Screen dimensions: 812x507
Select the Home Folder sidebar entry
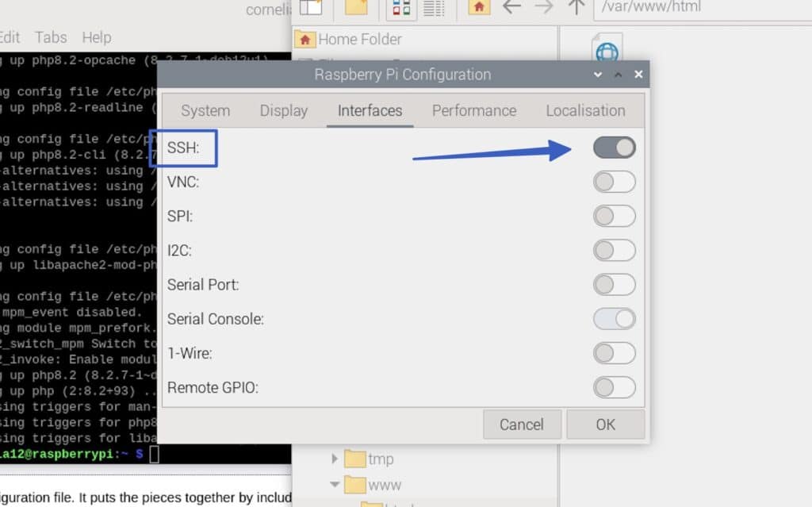coord(358,39)
